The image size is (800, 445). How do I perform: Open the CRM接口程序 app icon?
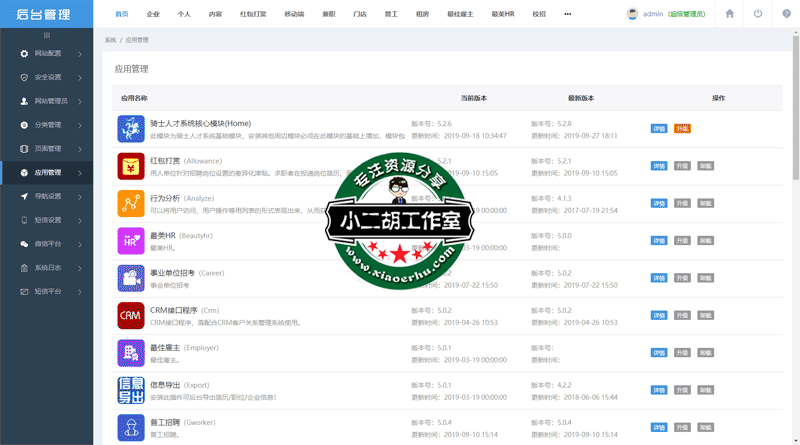coord(130,315)
